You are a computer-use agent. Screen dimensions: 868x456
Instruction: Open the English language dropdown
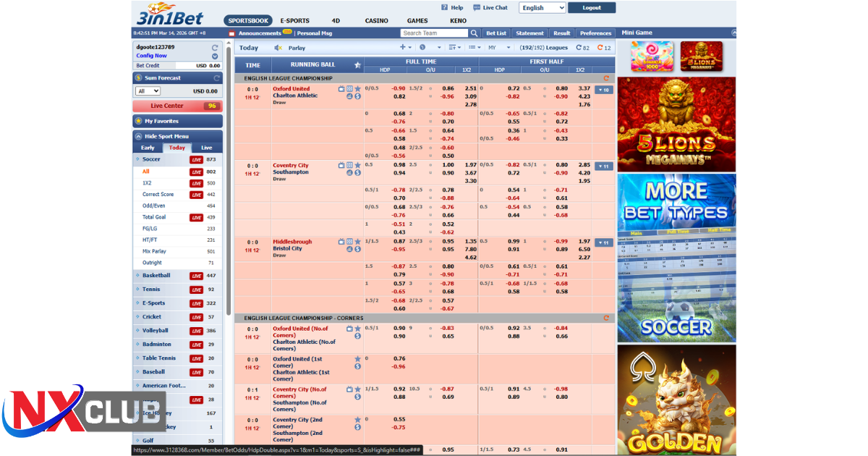(542, 8)
